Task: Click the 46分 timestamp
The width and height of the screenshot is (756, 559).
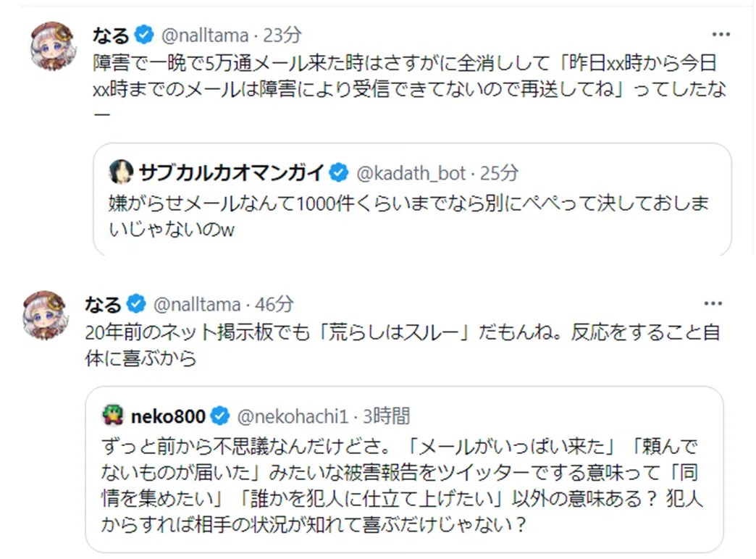Action: 274,304
